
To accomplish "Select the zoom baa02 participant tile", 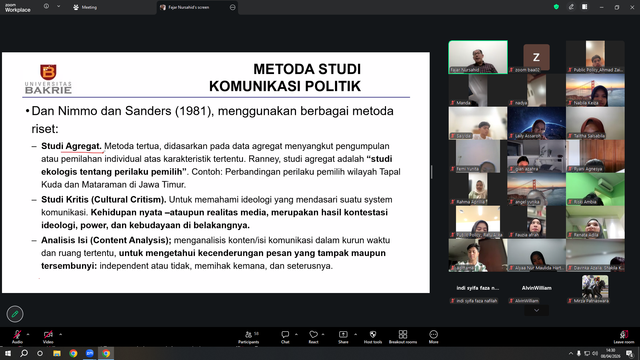I will tap(536, 57).
